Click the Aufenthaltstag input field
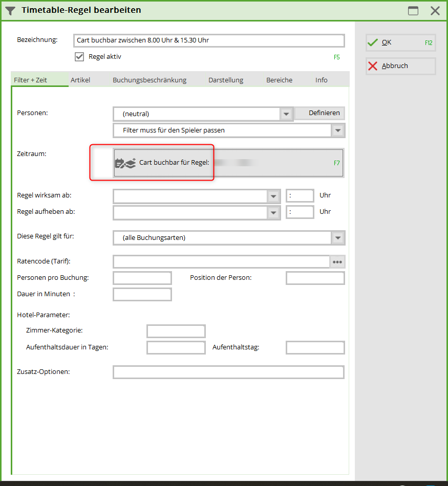Image resolution: width=448 pixels, height=486 pixels. click(x=315, y=347)
